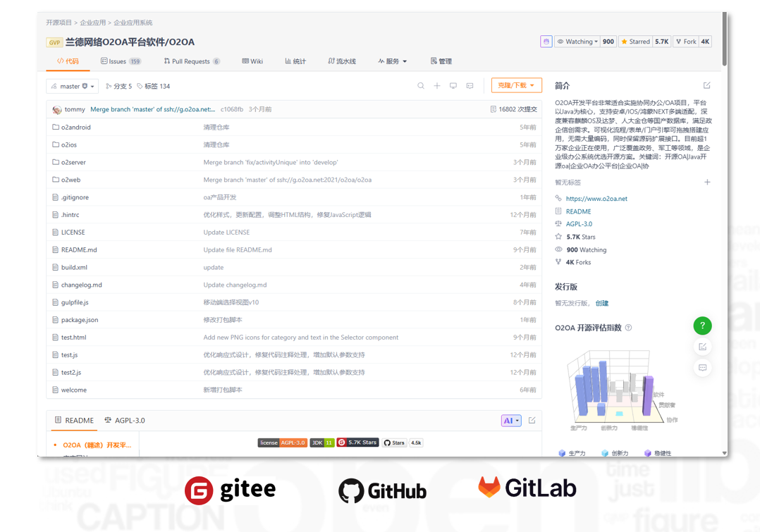Open the o2server folder
760x532 pixels.
point(73,162)
